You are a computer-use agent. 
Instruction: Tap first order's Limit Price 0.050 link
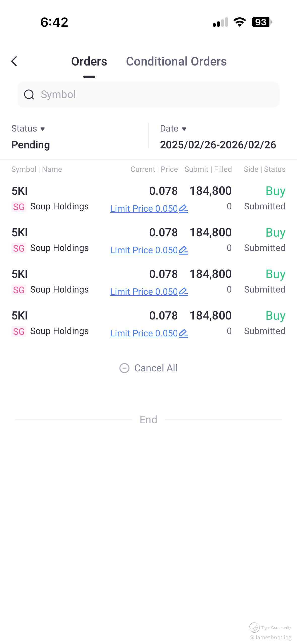point(144,209)
